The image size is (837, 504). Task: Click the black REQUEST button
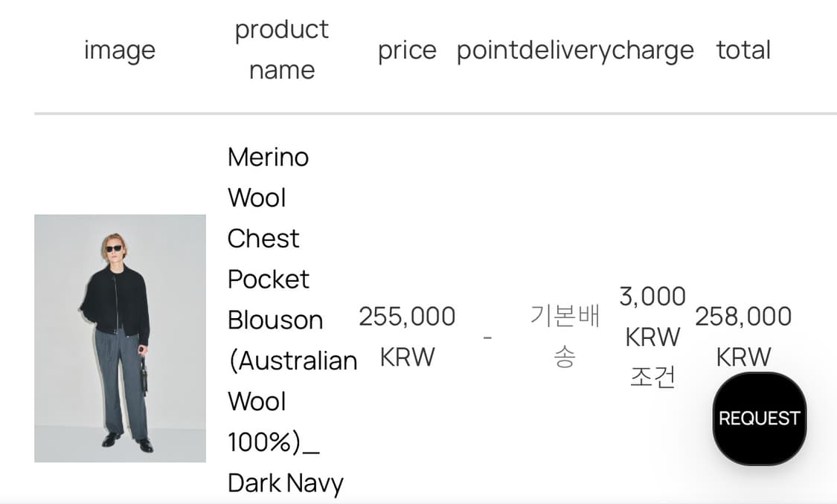[x=759, y=419]
